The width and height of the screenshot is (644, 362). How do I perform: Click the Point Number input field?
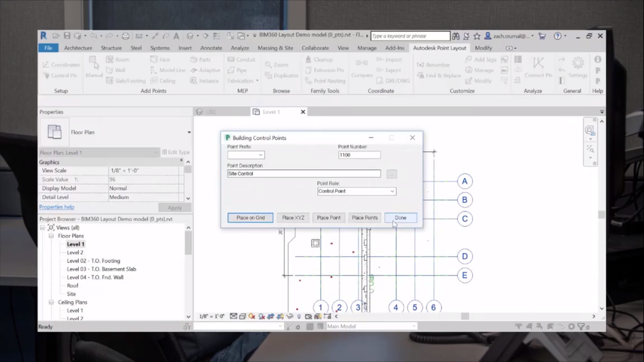(359, 155)
